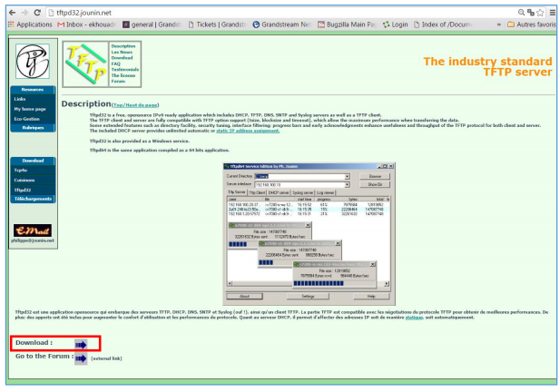Click the Resources sidebar header
This screenshot has height=392, width=560.
point(33,90)
